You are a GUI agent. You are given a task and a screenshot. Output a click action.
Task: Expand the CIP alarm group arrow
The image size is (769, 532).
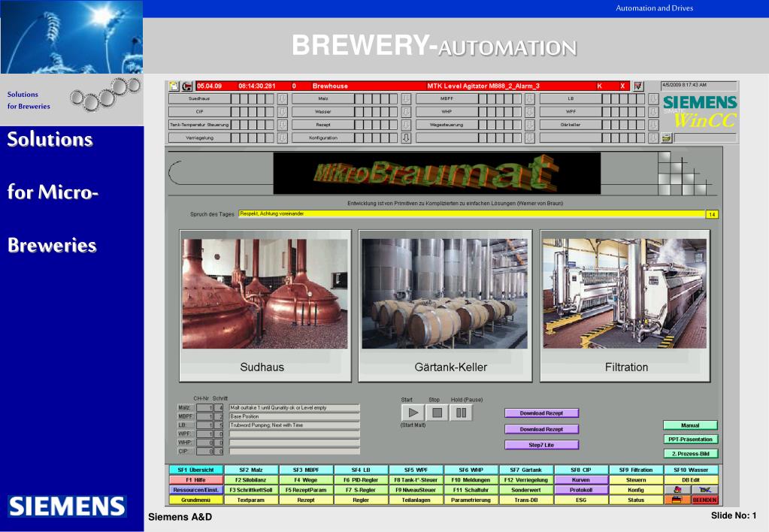click(283, 112)
